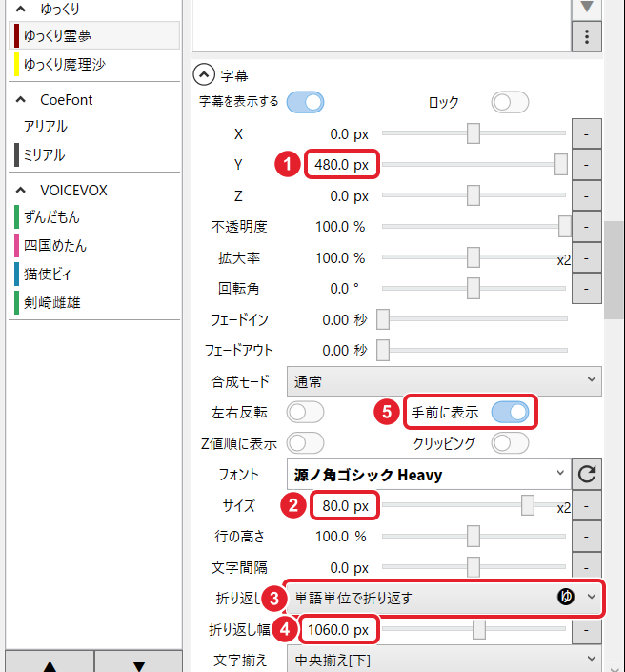This screenshot has width=625, height=672.
Task: Click the three-dot menu beside the text box
Action: pyautogui.click(x=587, y=36)
